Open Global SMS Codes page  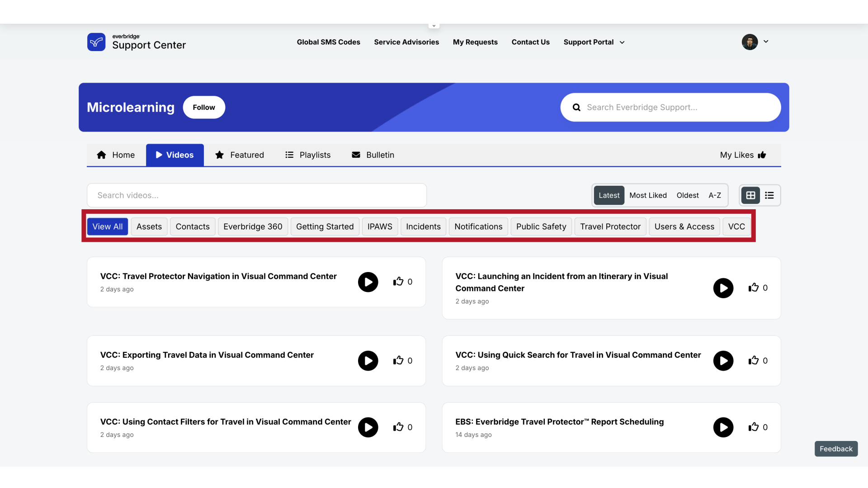328,42
